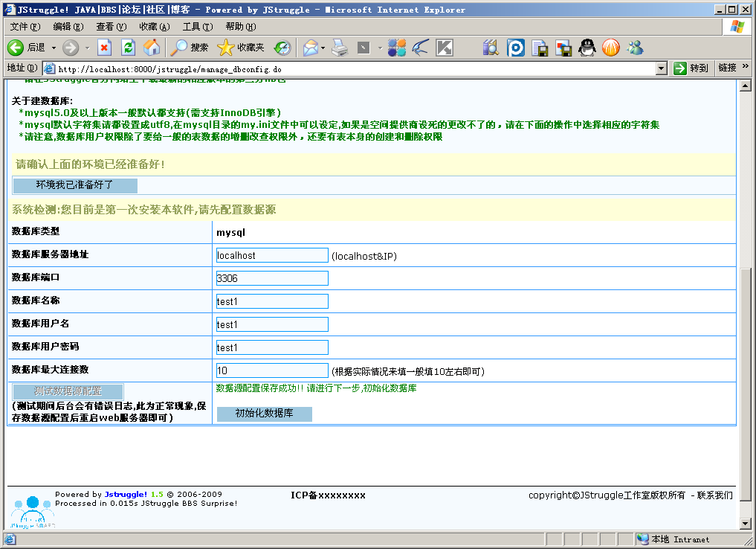Open the 工具(T) menu
This screenshot has height=549, width=756.
pyautogui.click(x=198, y=27)
